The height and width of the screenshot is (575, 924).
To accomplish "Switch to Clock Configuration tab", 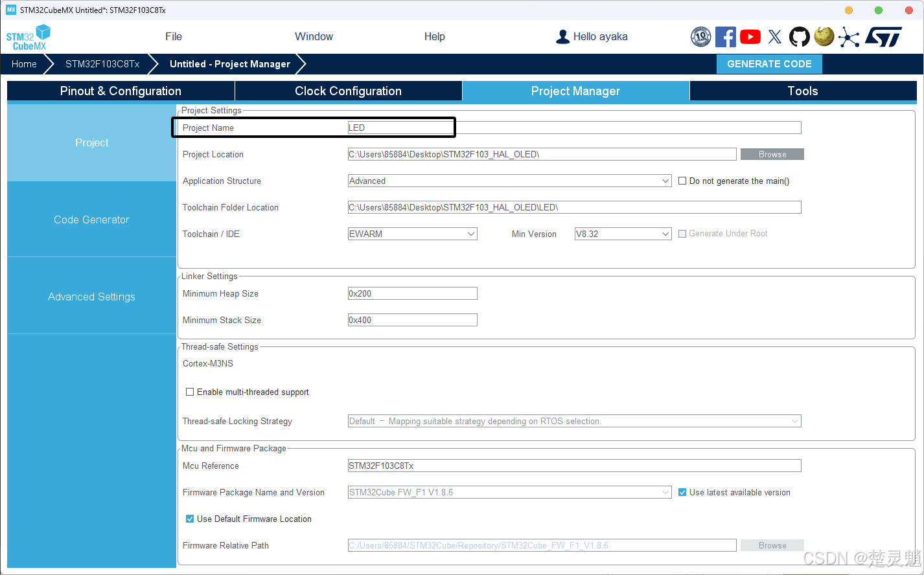I will click(349, 91).
